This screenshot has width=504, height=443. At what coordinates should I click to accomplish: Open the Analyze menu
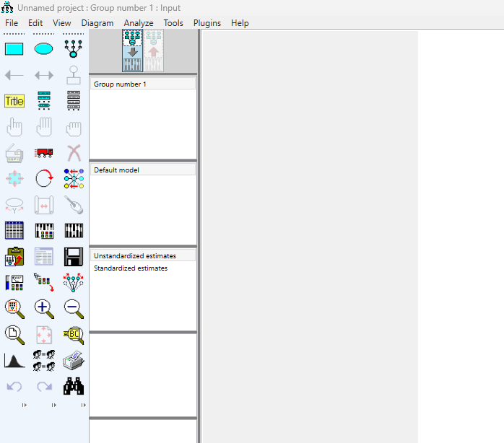click(x=138, y=23)
